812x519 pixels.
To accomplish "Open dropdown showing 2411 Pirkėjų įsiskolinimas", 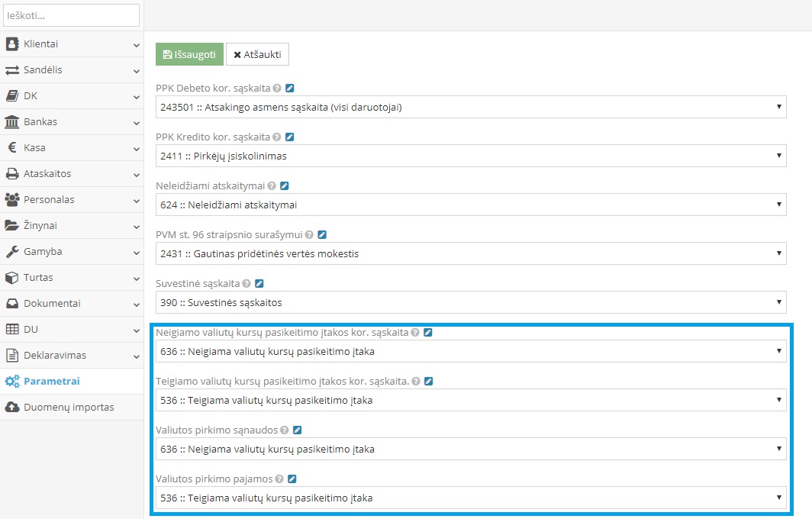I will [x=470, y=156].
